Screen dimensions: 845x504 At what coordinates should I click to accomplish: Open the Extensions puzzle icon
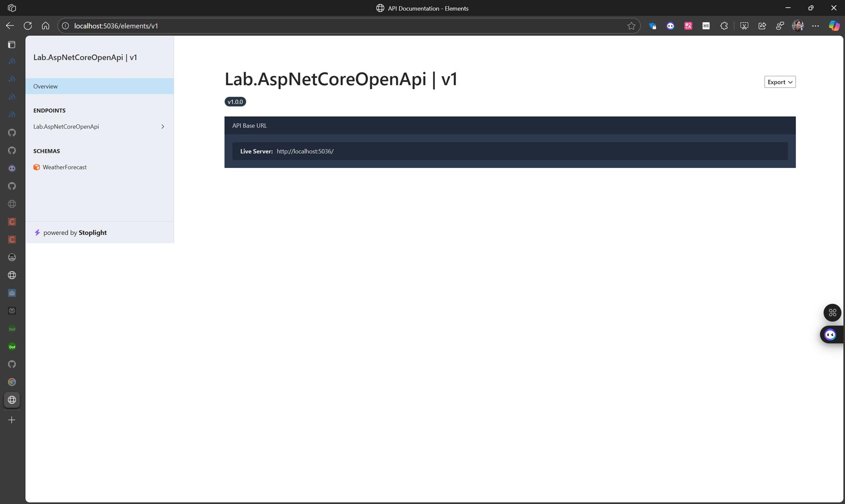click(724, 26)
